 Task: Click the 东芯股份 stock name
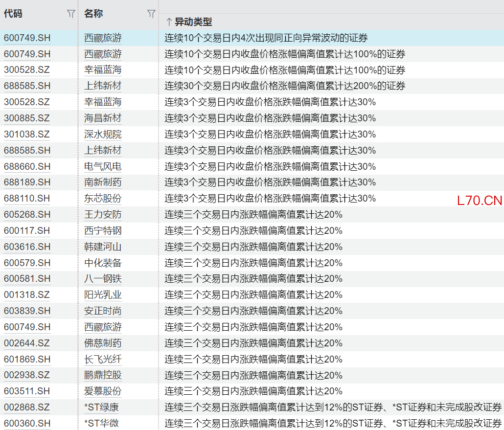(x=103, y=198)
